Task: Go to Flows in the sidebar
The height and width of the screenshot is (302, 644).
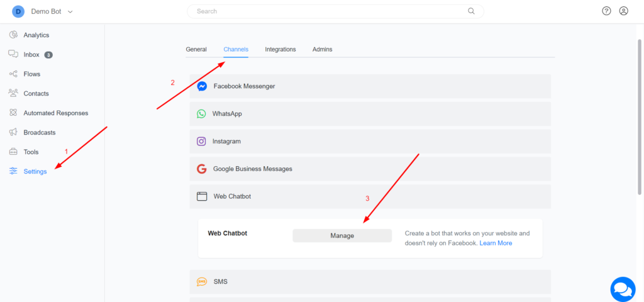Action: [31, 74]
